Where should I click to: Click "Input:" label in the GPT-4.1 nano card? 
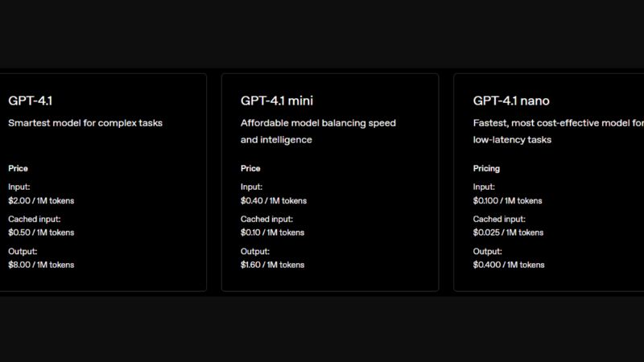(484, 187)
